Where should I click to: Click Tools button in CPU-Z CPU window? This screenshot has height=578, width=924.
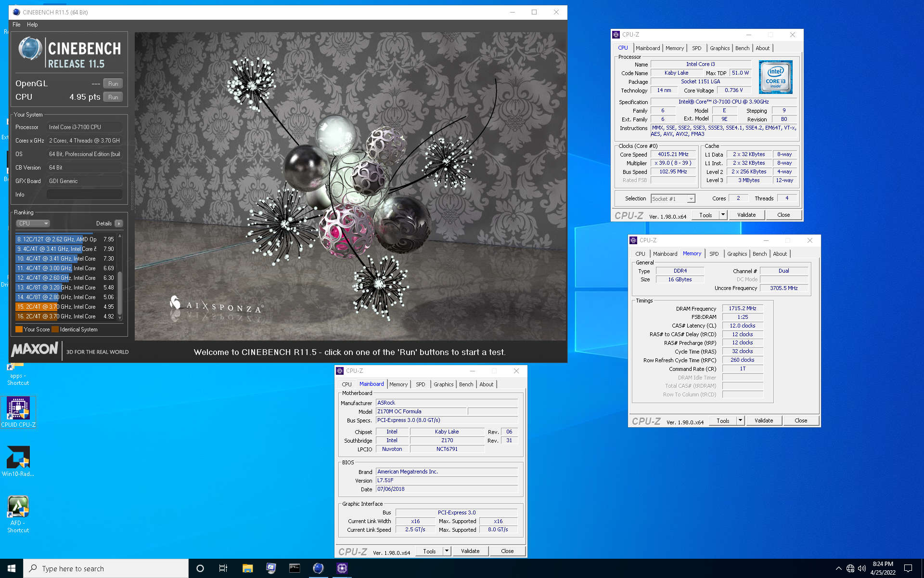pyautogui.click(x=706, y=215)
